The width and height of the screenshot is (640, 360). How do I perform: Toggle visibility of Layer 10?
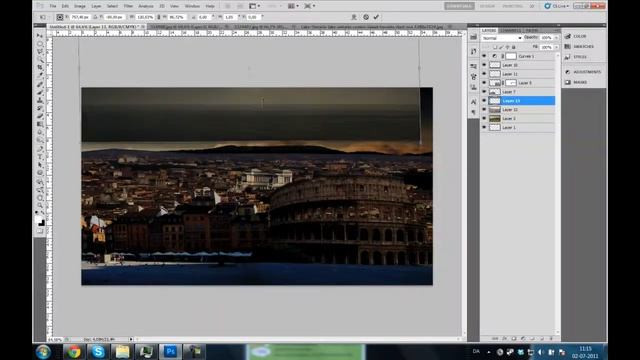484,65
